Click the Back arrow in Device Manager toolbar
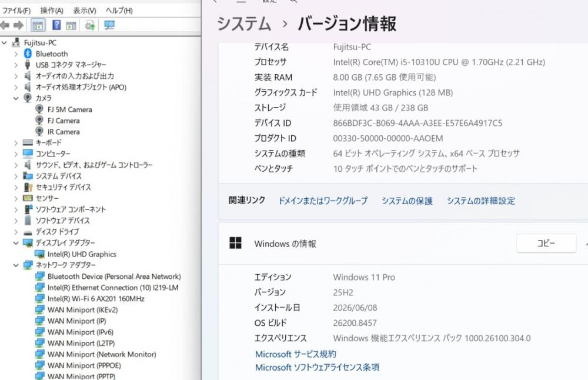 pyautogui.click(x=5, y=25)
